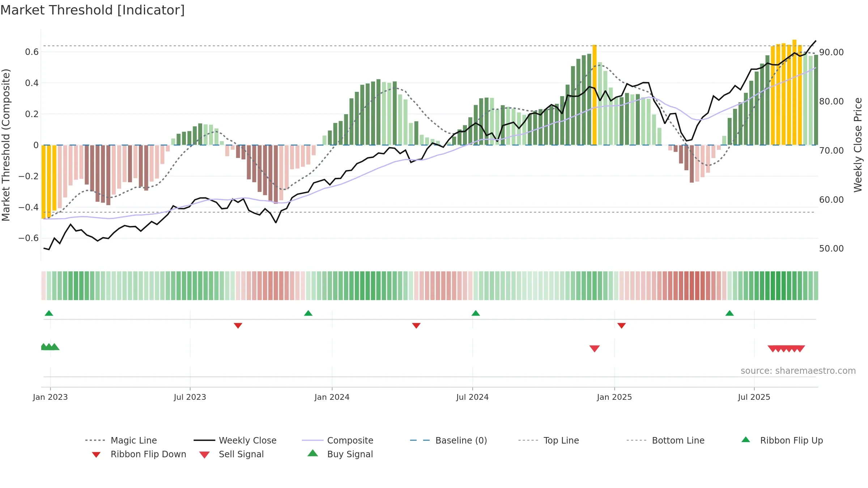Click the 70.00 price axis label
Image resolution: width=868 pixels, height=488 pixels.
click(x=831, y=150)
